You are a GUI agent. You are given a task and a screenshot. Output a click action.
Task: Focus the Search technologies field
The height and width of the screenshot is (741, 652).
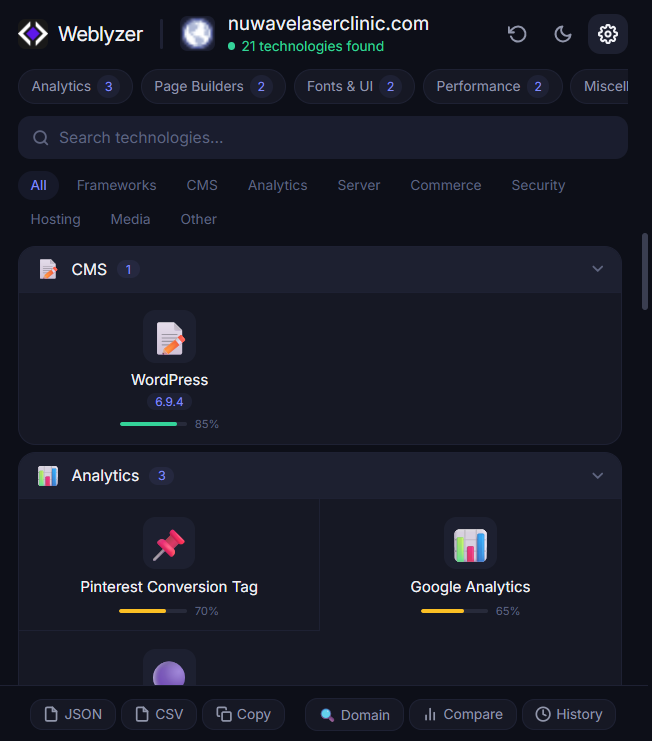(323, 138)
